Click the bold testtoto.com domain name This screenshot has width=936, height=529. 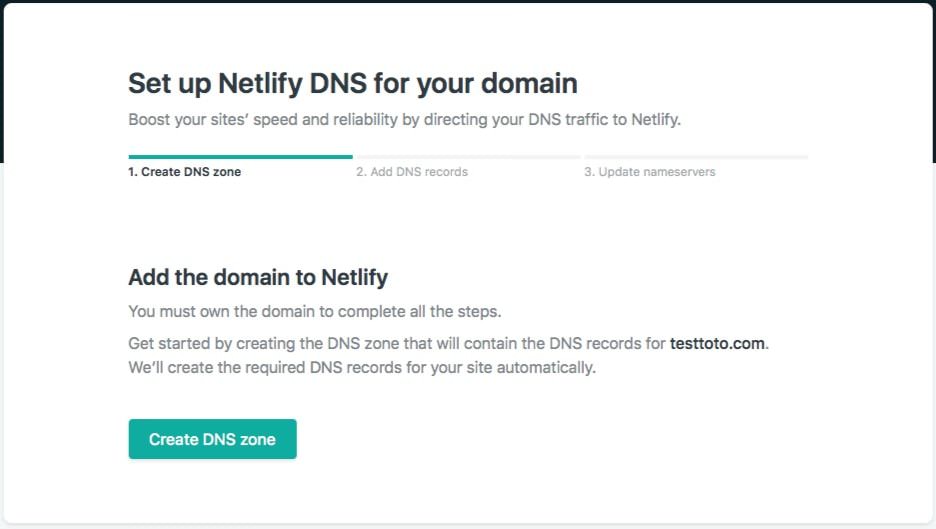[x=718, y=343]
